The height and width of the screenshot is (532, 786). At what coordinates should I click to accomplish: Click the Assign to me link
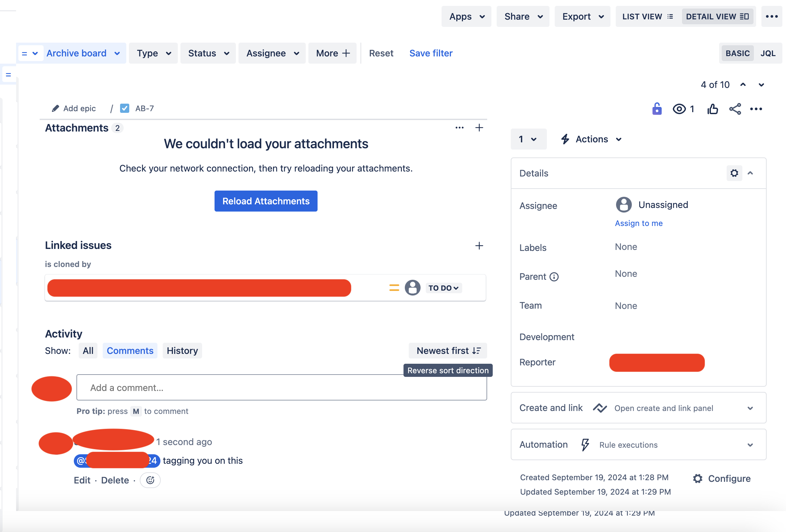638,223
